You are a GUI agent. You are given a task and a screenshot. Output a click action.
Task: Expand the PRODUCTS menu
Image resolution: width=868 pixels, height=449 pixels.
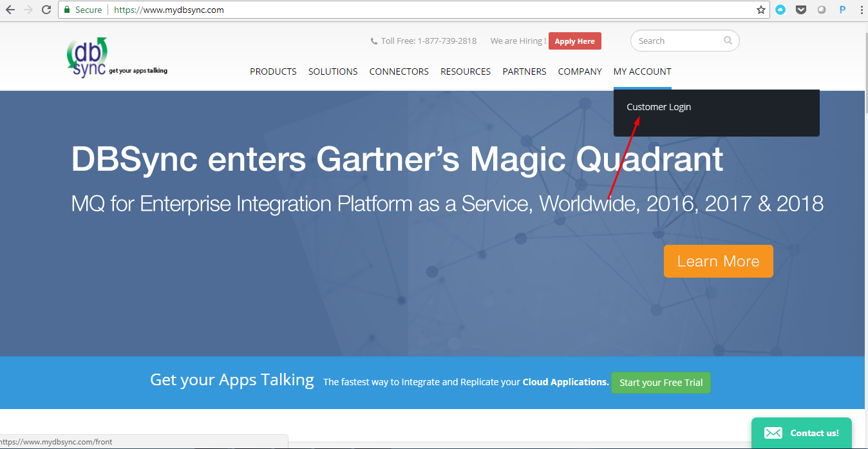pyautogui.click(x=273, y=72)
